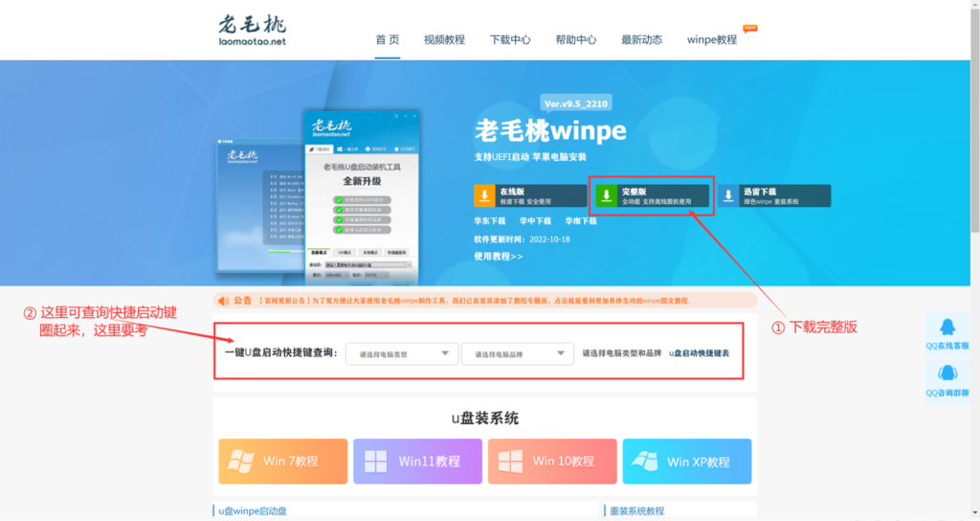
Task: Open the 重装系统教程 section heading
Action: pyautogui.click(x=636, y=511)
